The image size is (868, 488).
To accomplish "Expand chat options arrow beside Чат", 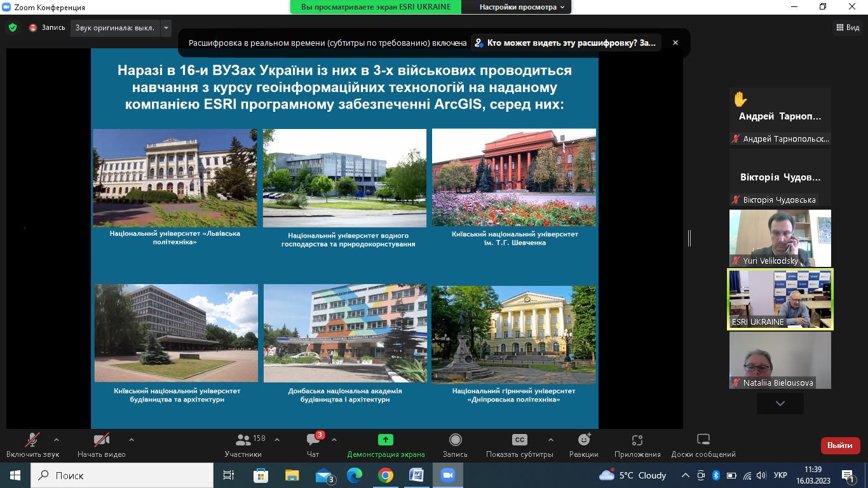I will [x=334, y=439].
